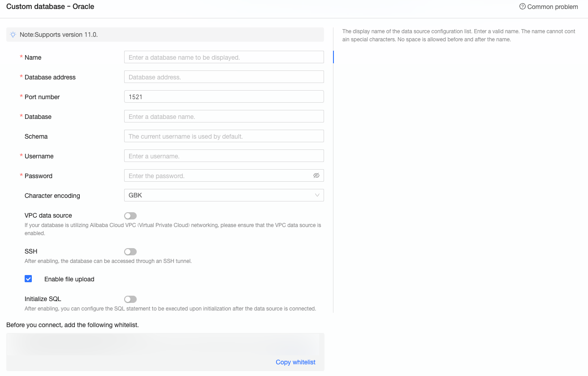This screenshot has width=588, height=376.
Task: Open the Common problem link
Action: click(x=552, y=7)
